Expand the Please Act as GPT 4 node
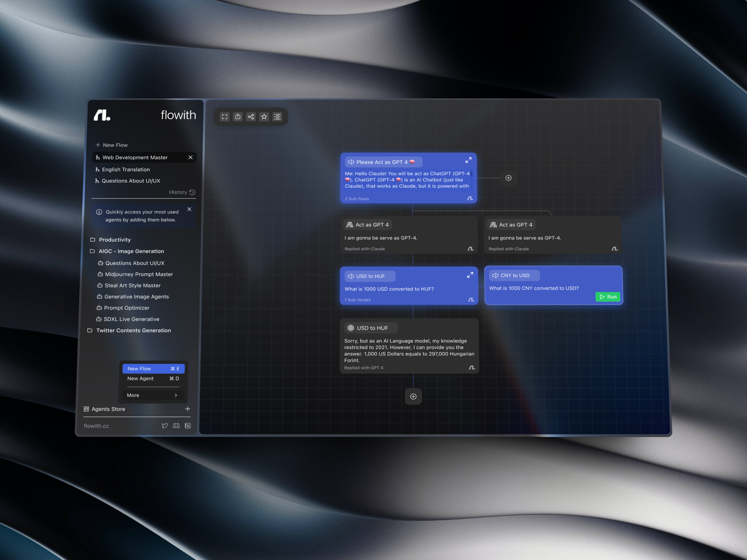This screenshot has height=560, width=747. 468,160
